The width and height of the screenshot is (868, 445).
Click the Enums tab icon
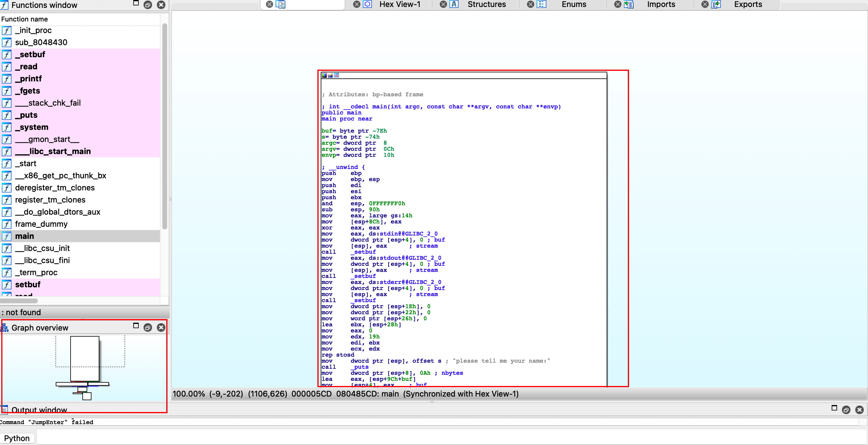[x=542, y=4]
